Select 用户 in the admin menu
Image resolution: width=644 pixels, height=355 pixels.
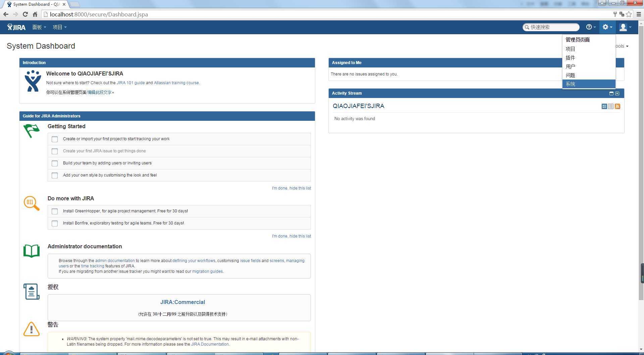coord(589,66)
